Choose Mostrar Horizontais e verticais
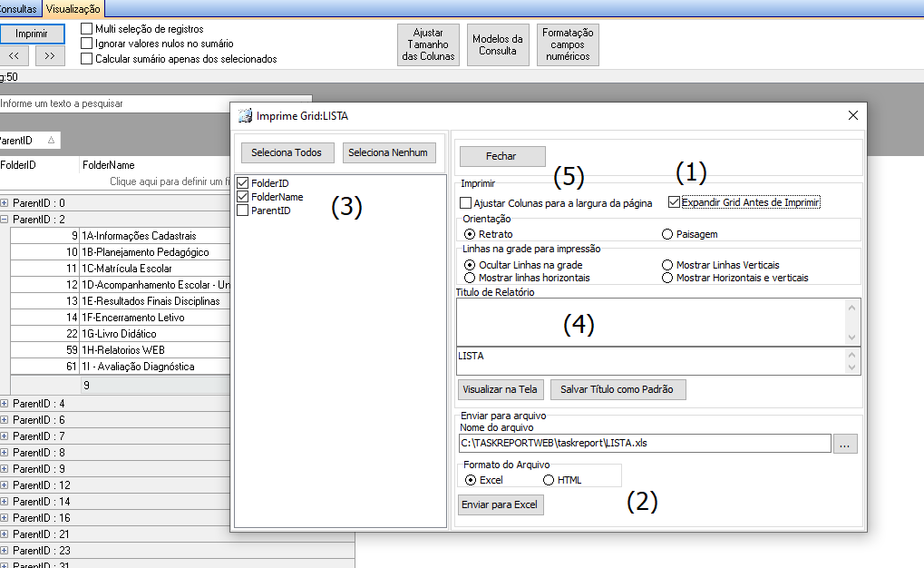924x568 pixels. coord(667,278)
